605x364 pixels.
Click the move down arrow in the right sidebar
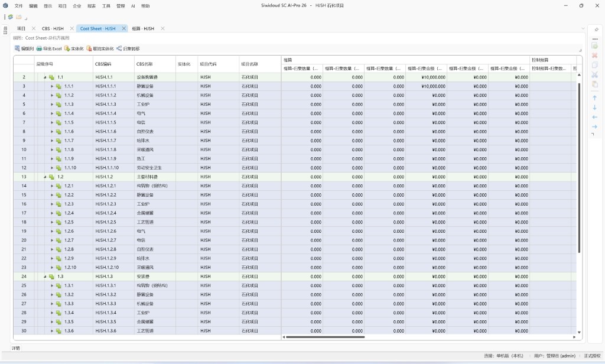point(594,108)
